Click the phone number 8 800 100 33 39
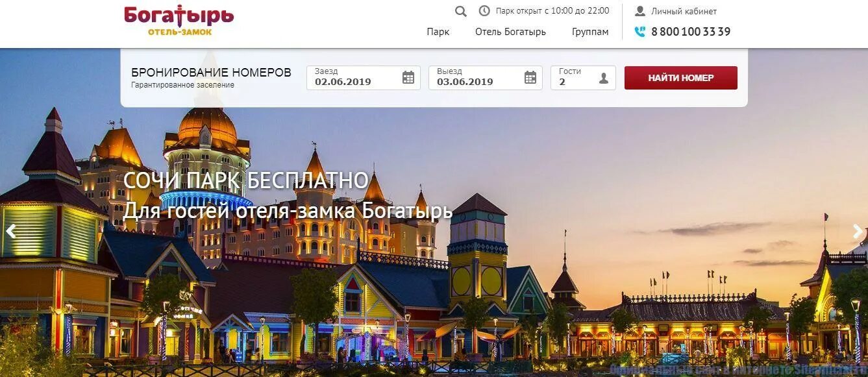The height and width of the screenshot is (377, 868). (691, 31)
